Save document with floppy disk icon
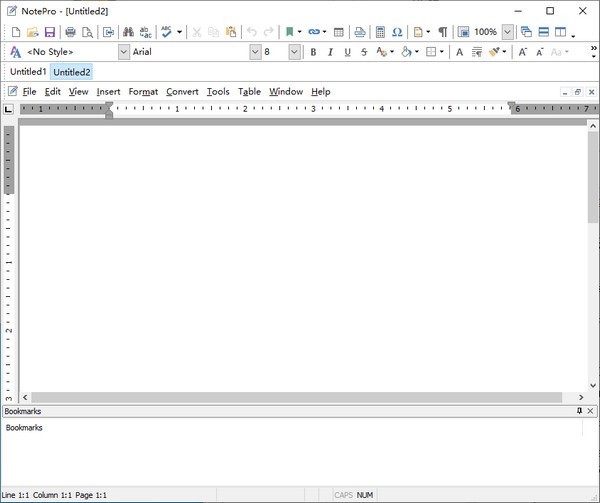 (x=50, y=32)
